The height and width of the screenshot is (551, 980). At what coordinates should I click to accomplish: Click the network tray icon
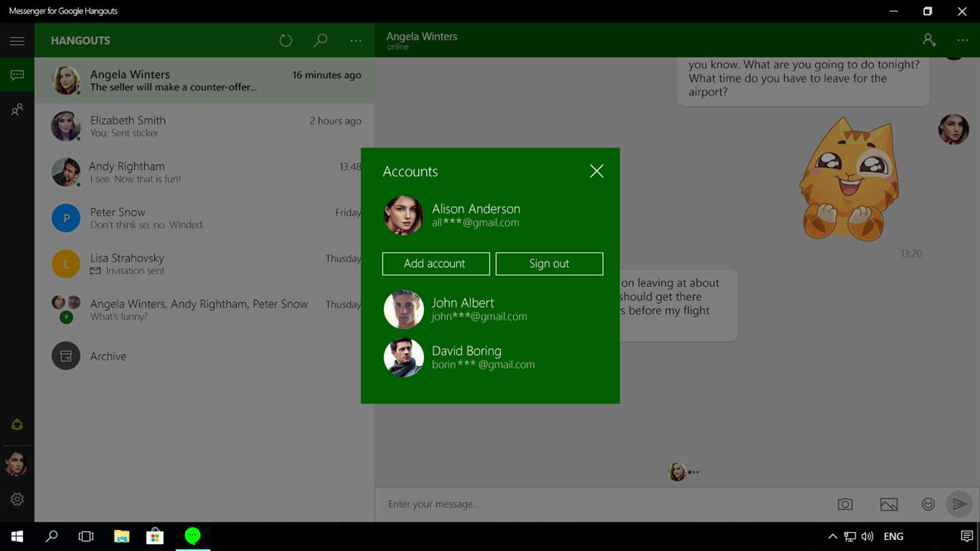(850, 537)
